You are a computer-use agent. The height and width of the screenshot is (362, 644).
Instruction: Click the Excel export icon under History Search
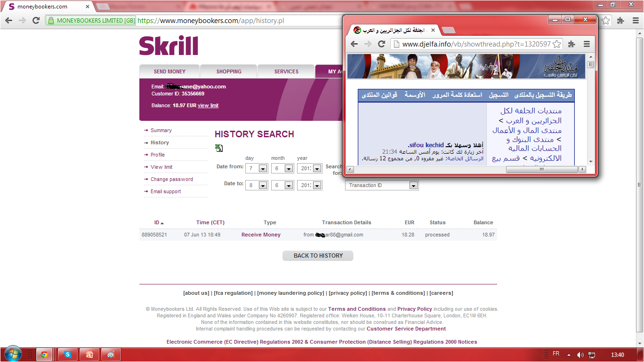coord(219,148)
